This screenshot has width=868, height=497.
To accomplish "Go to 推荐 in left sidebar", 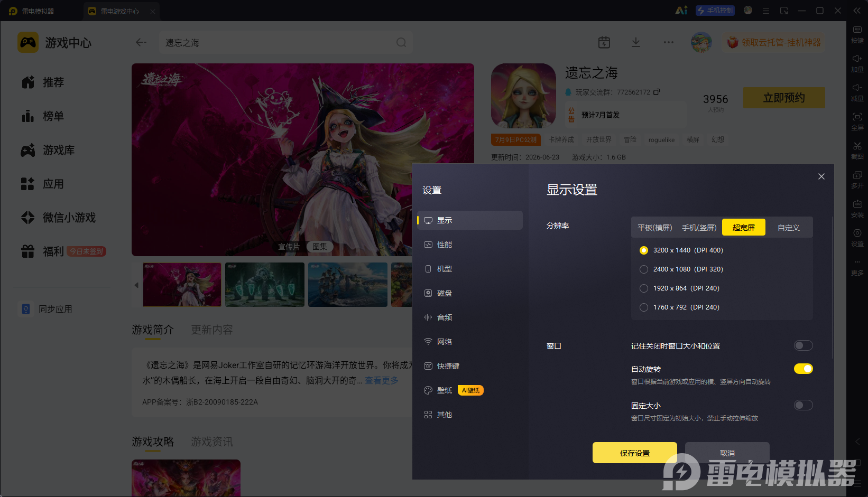I will click(43, 82).
